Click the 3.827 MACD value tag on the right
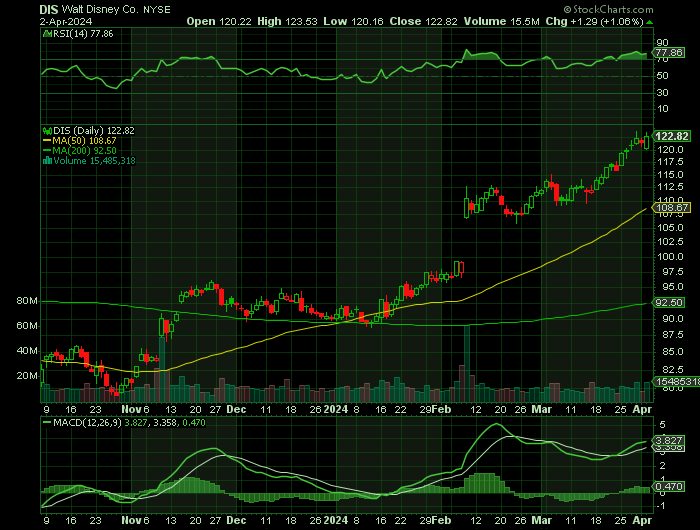Image resolution: width=700 pixels, height=530 pixels. 669,441
